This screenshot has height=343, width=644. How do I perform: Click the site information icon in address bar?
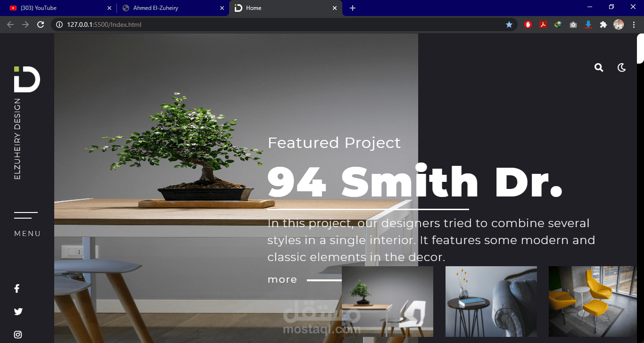[x=59, y=24]
